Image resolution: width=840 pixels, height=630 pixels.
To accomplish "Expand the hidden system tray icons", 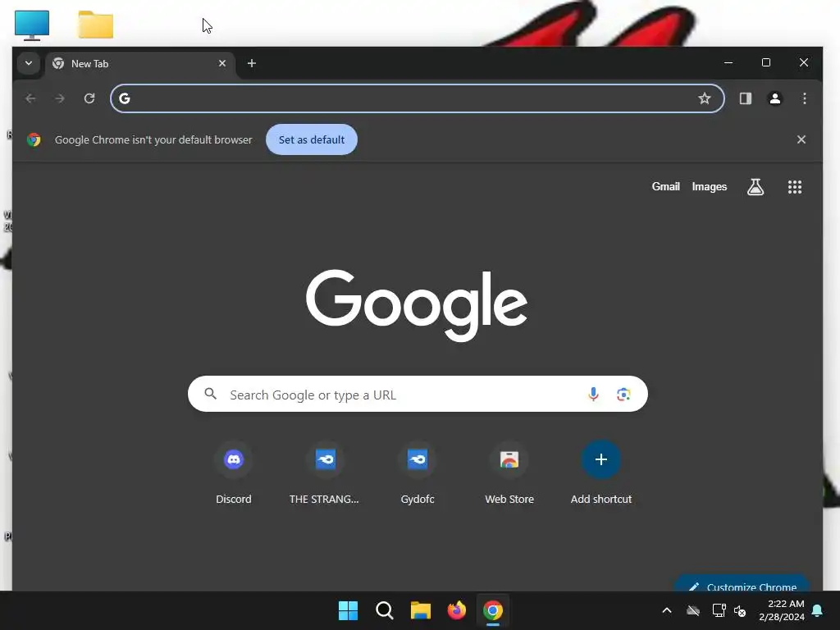I will (667, 610).
